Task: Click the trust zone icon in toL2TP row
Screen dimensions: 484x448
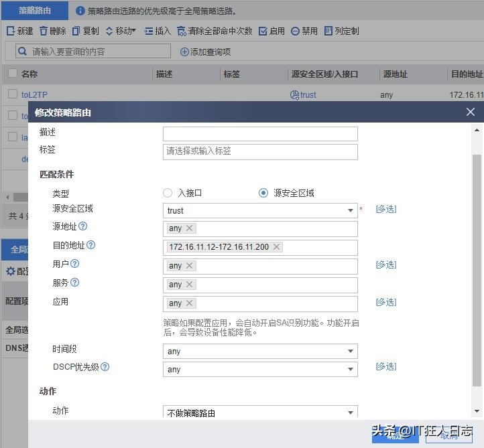Action: click(294, 95)
